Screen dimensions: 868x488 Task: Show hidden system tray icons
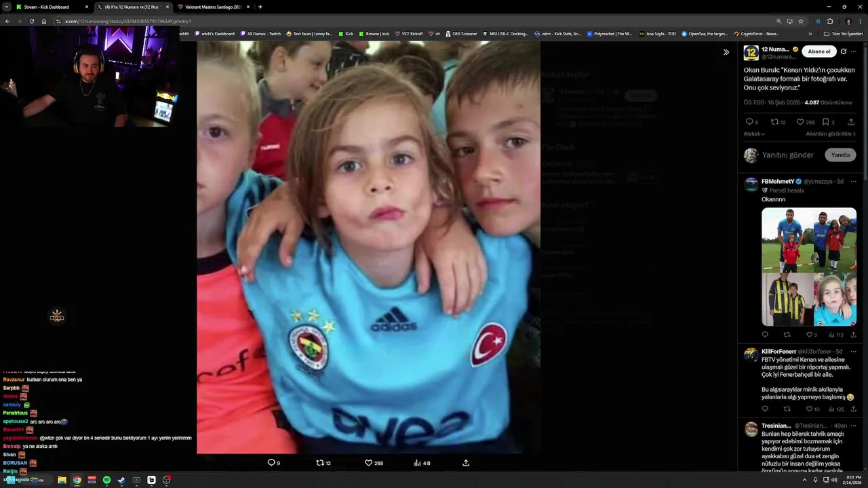pos(805,480)
